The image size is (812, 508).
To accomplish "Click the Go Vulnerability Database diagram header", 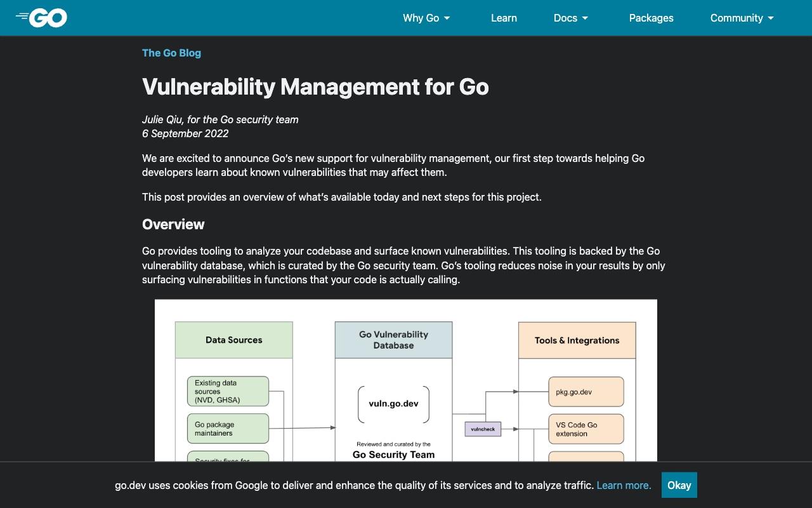I will click(x=393, y=340).
